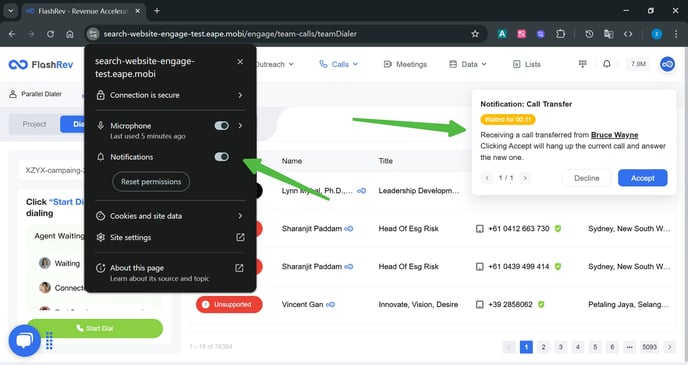The width and height of the screenshot is (688, 365).
Task: Go to page 6 of results
Action: 612,347
